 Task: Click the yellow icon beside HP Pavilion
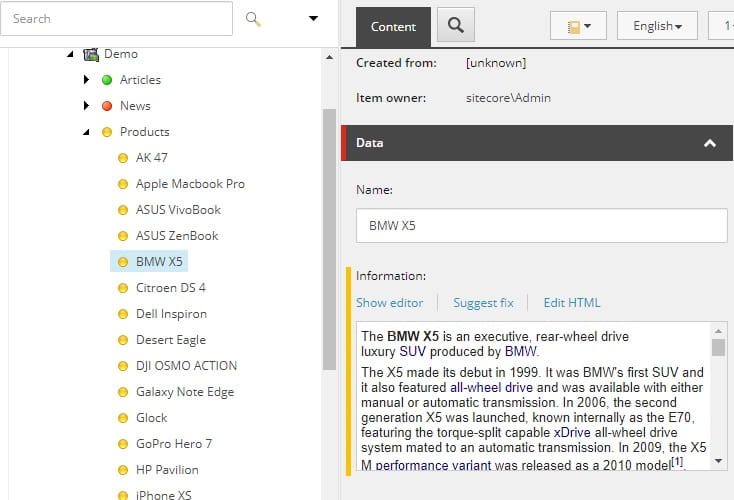123,470
